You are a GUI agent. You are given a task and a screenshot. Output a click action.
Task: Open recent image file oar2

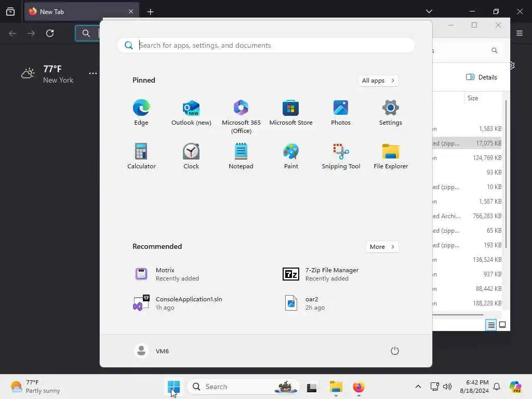[x=304, y=303]
